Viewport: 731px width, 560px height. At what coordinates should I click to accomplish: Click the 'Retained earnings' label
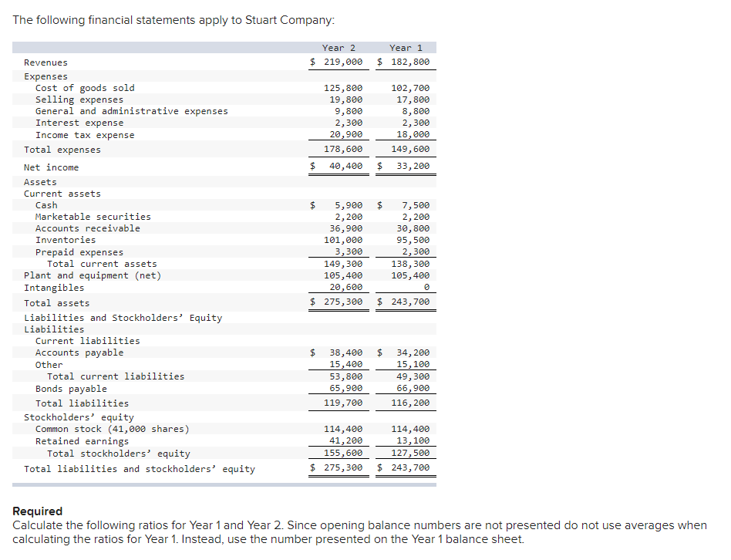click(82, 441)
